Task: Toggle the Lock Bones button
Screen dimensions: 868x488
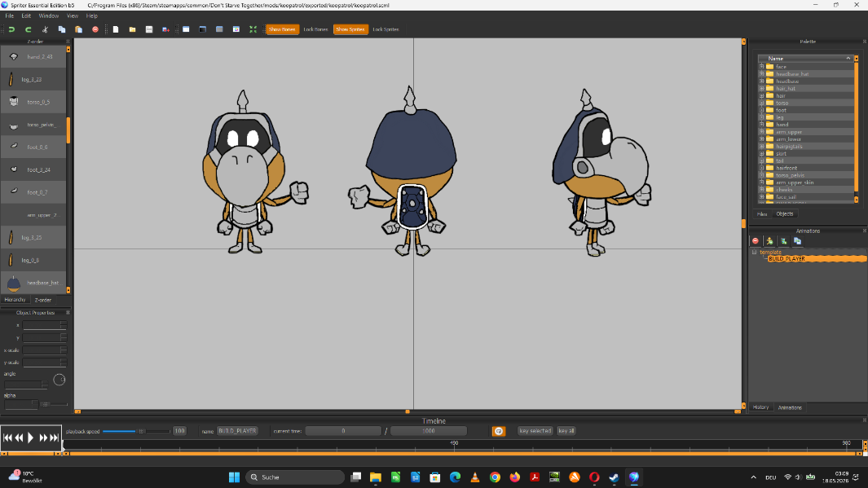Action: click(315, 29)
